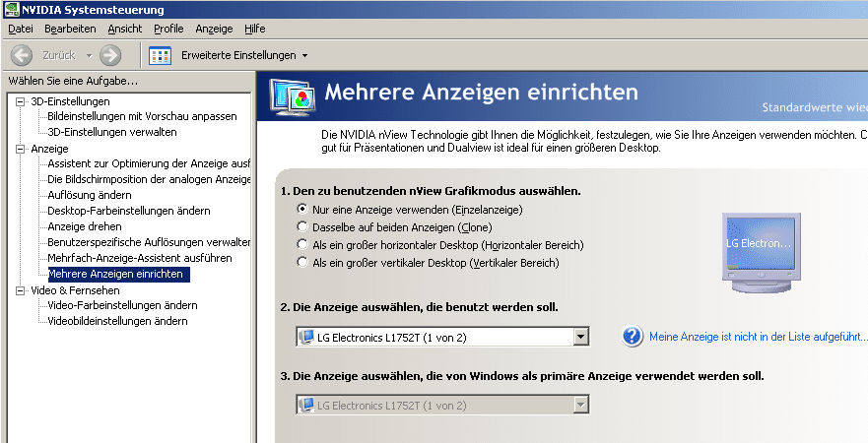Click the NVIDIA title bar app icon
The image size is (868, 443).
click(x=11, y=10)
